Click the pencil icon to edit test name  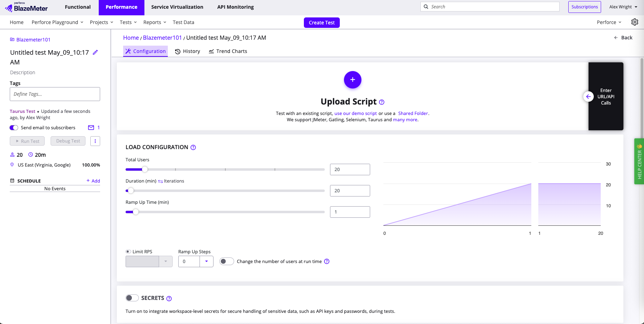tap(95, 53)
